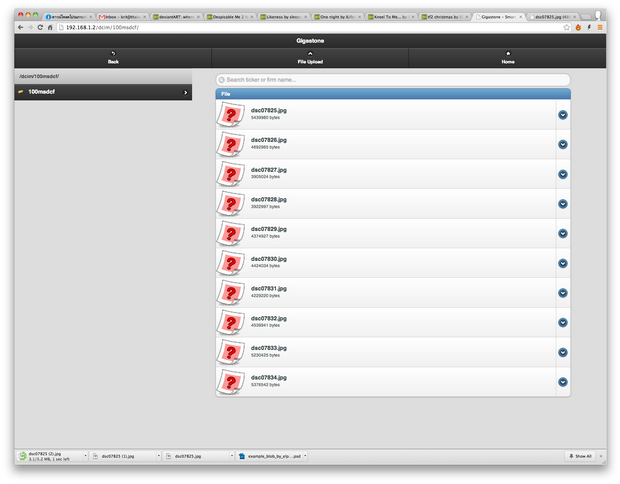The image size is (620, 484).
Task: Open the File Upload button
Action: pyautogui.click(x=310, y=58)
